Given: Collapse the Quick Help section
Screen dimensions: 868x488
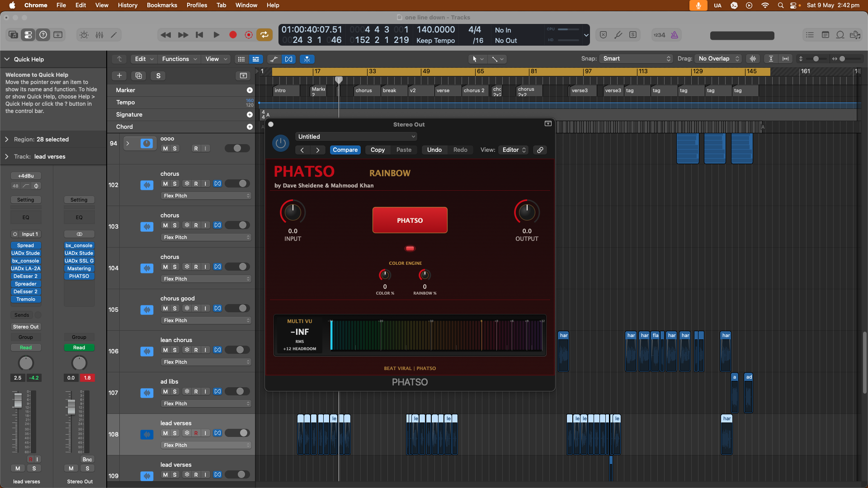Looking at the screenshot, I should (x=7, y=59).
